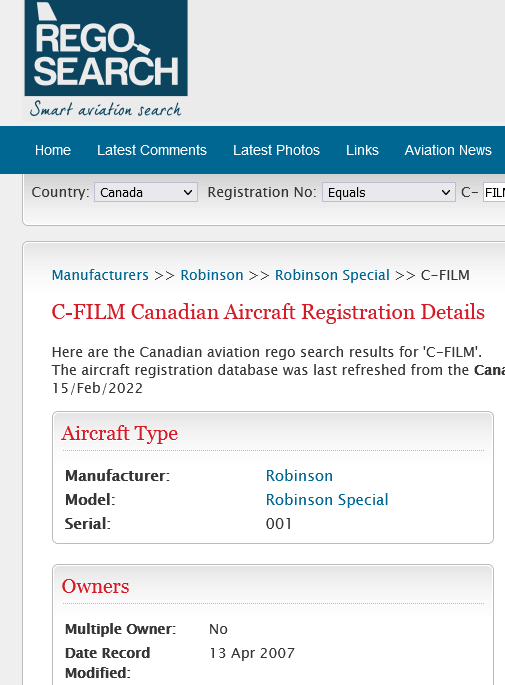Click the serial number 001 value
Image resolution: width=505 pixels, height=685 pixels.
pyautogui.click(x=279, y=524)
